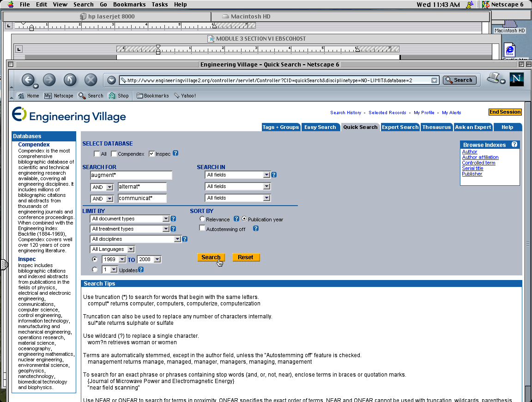Switch to the Tags + Groups tab
Image resolution: width=532 pixels, height=402 pixels.
pos(281,128)
